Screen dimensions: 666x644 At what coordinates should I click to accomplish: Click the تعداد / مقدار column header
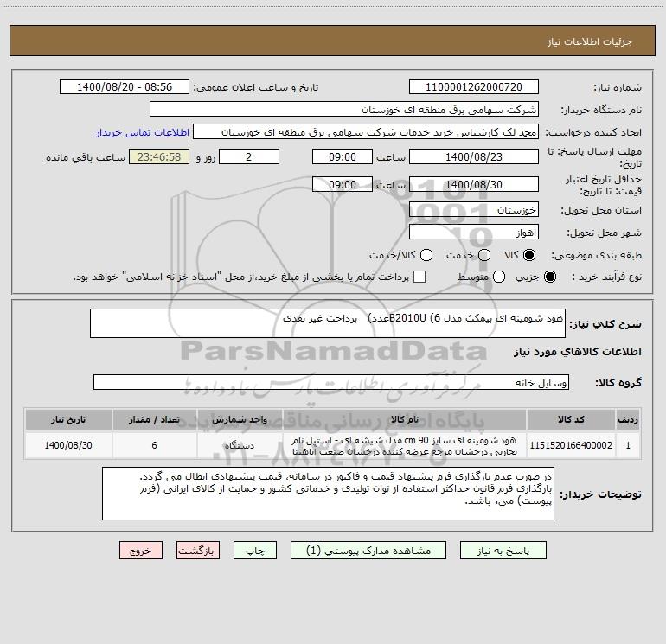(x=154, y=419)
